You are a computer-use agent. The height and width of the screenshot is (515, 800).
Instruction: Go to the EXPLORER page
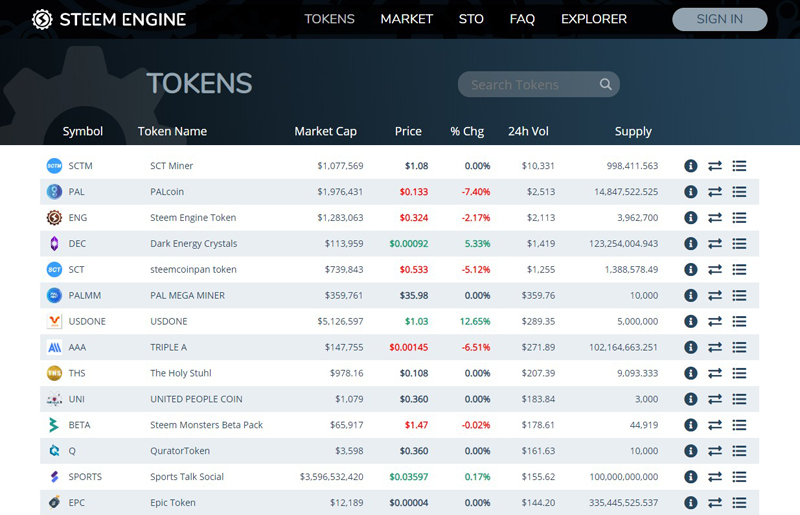pos(593,19)
